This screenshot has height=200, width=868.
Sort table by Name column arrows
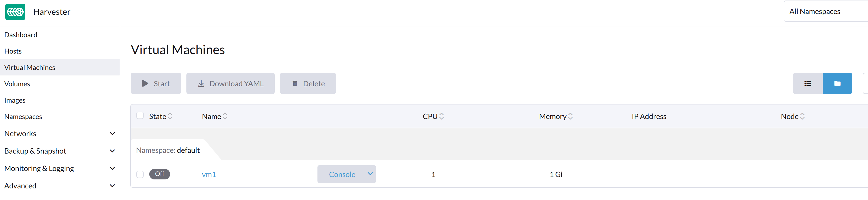225,116
